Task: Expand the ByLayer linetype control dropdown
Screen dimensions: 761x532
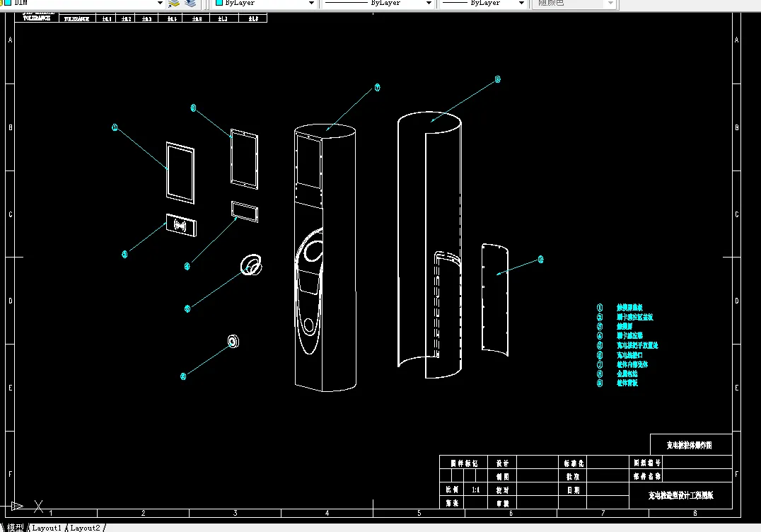Action: point(429,3)
